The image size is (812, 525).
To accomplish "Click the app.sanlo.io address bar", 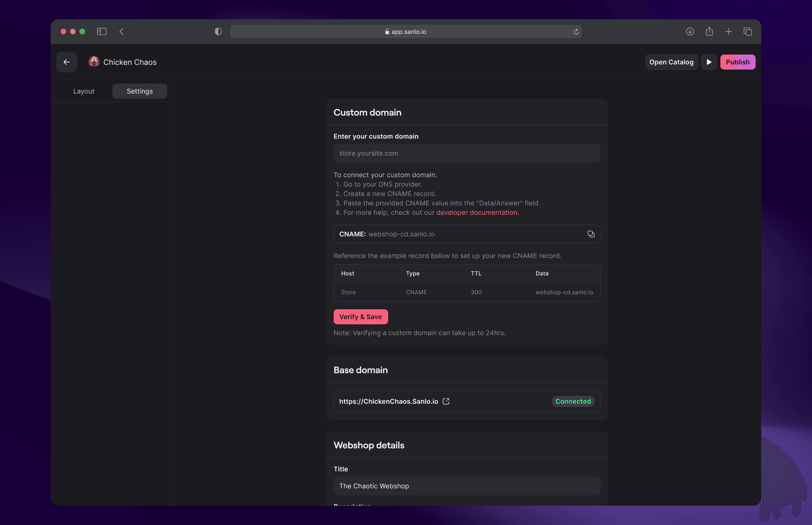I will [x=406, y=31].
